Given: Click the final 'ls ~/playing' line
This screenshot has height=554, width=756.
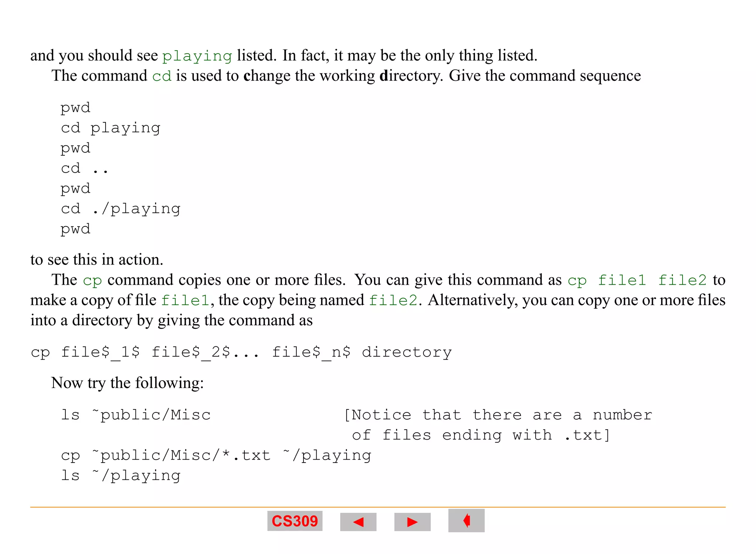Looking at the screenshot, I should (x=121, y=476).
